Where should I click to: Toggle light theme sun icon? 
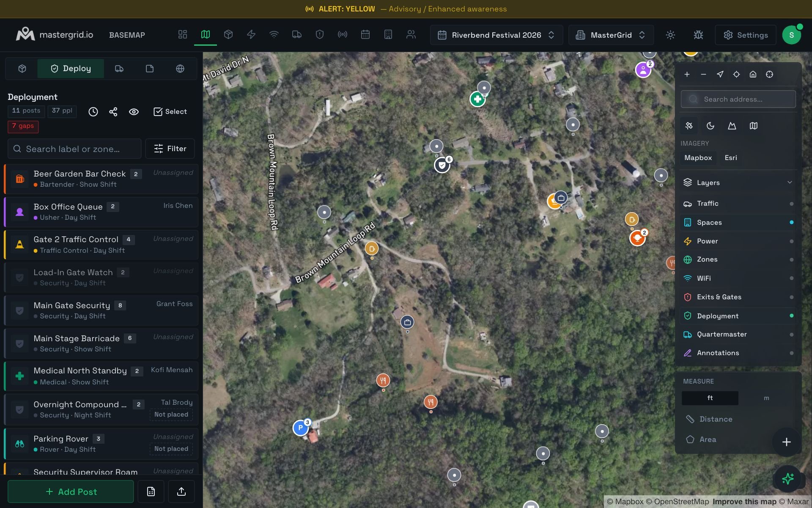(x=670, y=35)
